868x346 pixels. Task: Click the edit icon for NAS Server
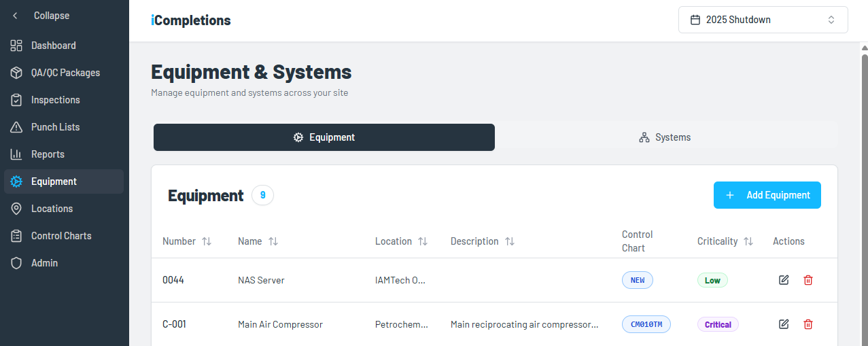[784, 280]
